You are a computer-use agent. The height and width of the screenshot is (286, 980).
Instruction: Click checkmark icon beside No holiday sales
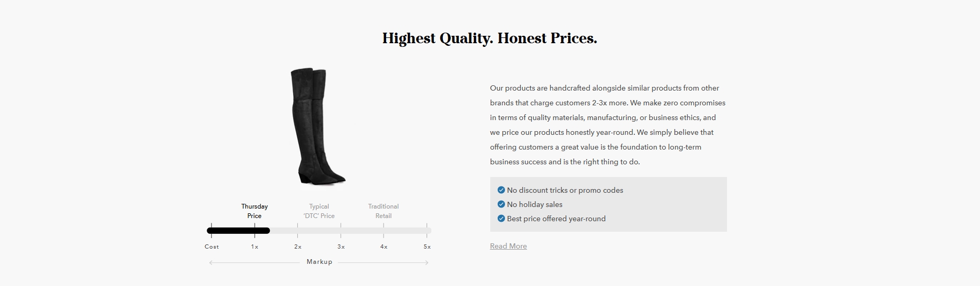(501, 204)
